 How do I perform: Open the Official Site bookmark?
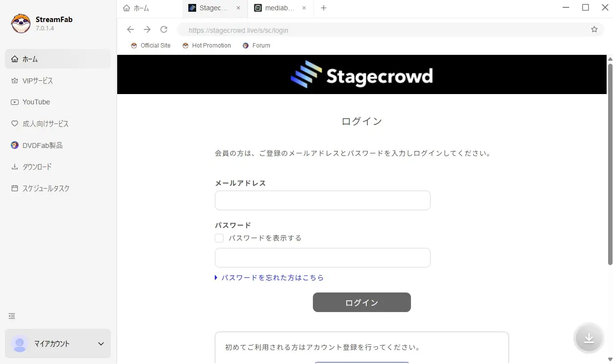[151, 46]
